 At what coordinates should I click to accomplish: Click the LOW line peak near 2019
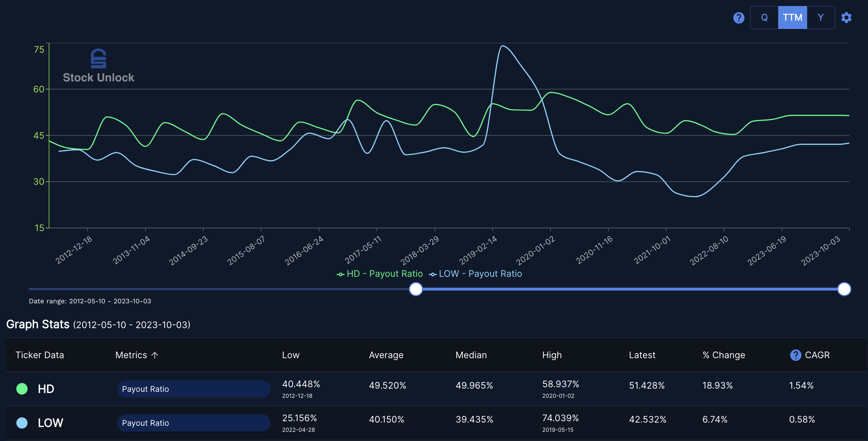click(502, 46)
